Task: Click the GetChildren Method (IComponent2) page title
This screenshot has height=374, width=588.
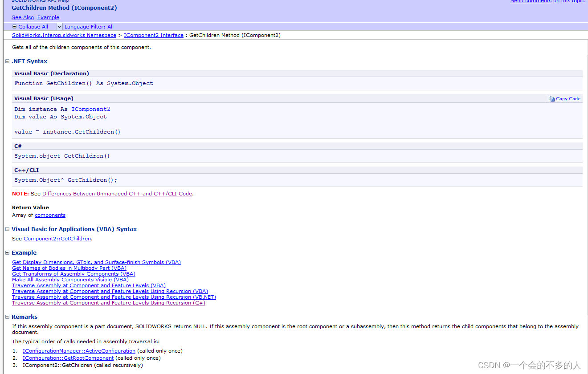Action: [64, 8]
